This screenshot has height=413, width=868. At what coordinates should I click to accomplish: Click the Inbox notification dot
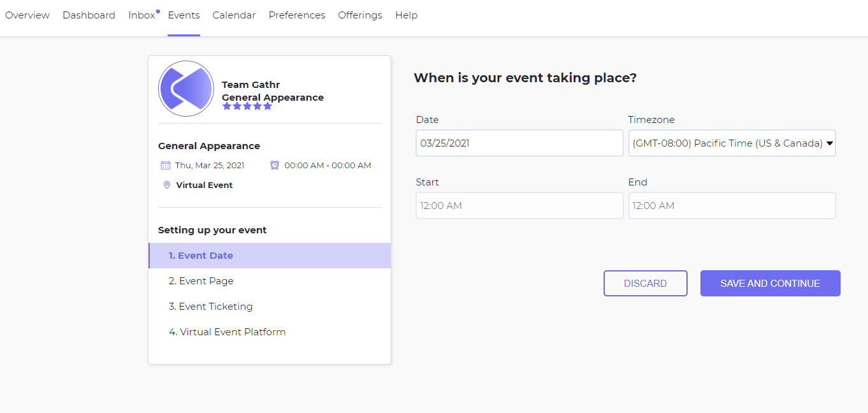click(x=158, y=11)
